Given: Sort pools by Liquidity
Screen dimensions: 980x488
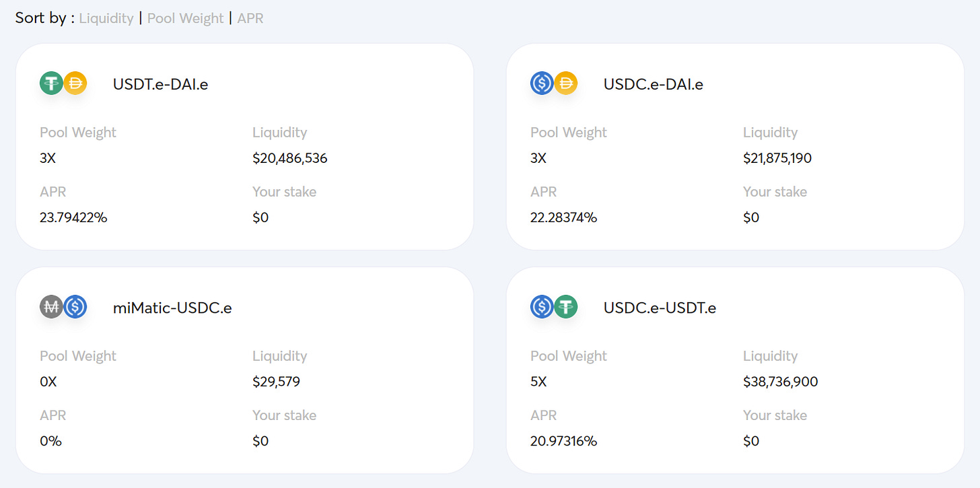Looking at the screenshot, I should tap(106, 19).
